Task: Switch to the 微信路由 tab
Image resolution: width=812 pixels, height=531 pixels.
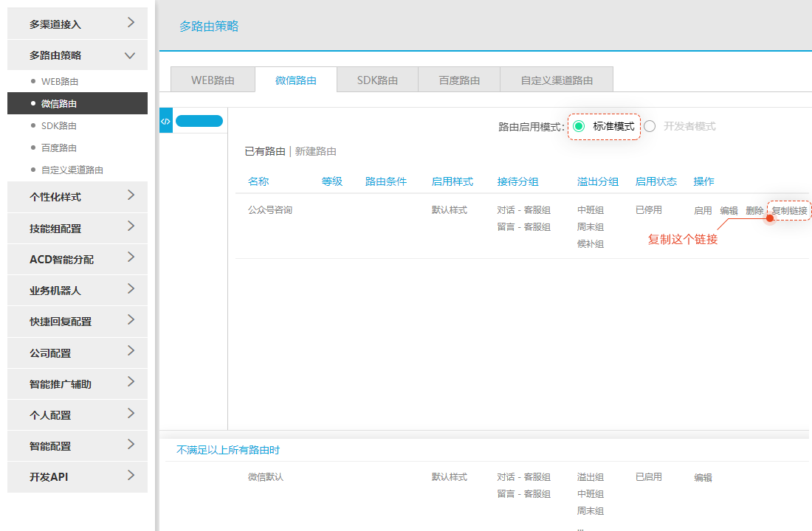Action: (296, 80)
